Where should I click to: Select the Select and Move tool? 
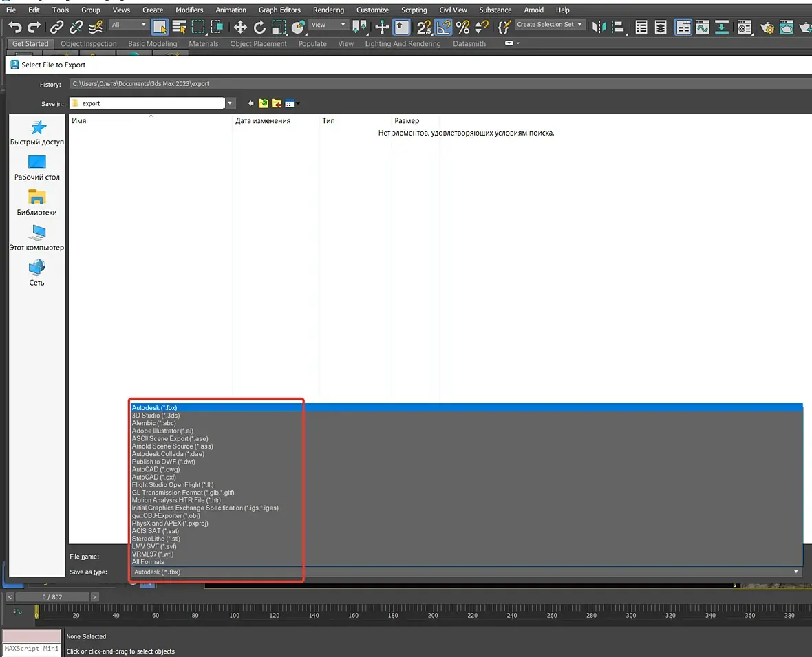click(x=240, y=27)
